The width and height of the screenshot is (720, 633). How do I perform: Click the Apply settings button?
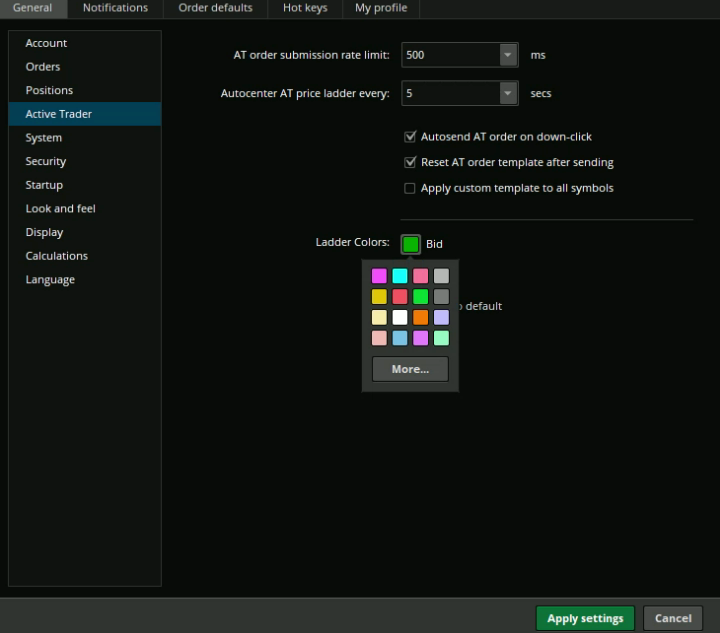(x=585, y=618)
